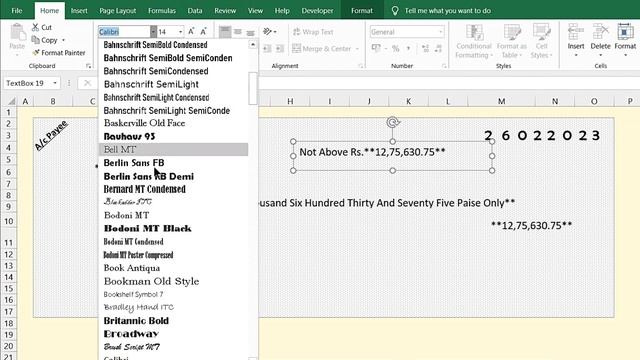Choose Bell MT from the font list
640x360 pixels.
[173, 149]
